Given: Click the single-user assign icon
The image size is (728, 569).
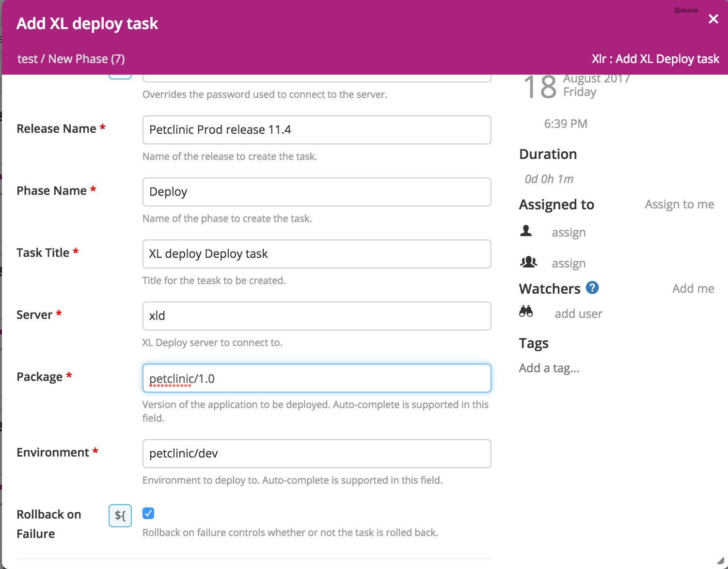Looking at the screenshot, I should 526,231.
